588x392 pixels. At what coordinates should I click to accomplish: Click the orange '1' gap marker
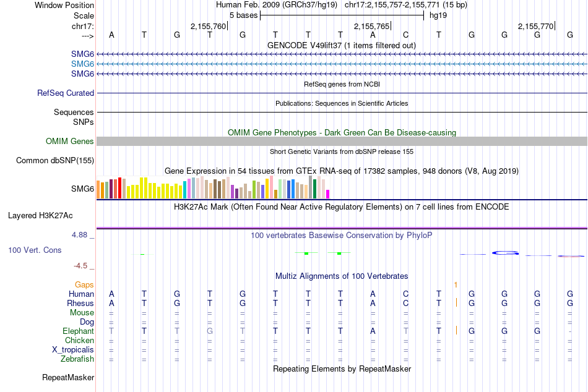point(456,285)
